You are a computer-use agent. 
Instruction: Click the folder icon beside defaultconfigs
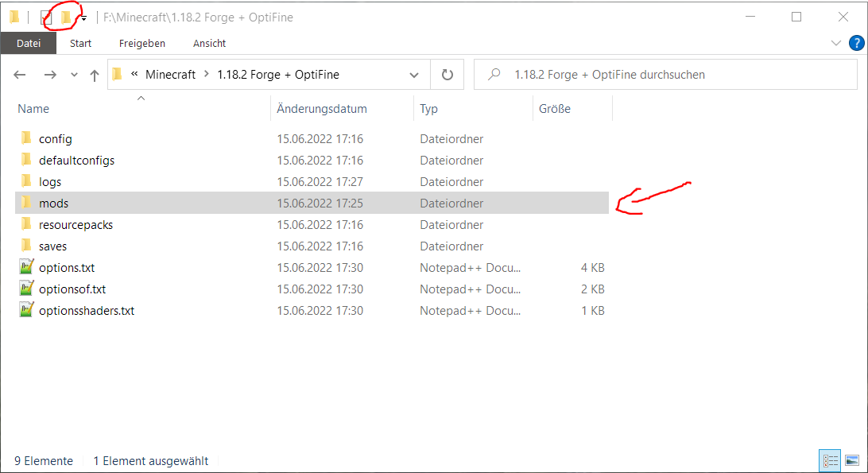(x=26, y=160)
